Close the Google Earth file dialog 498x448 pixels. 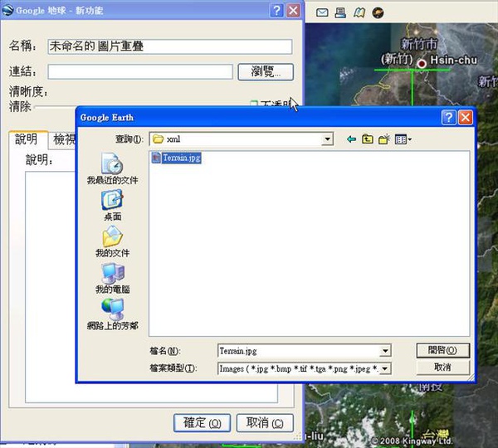point(466,118)
